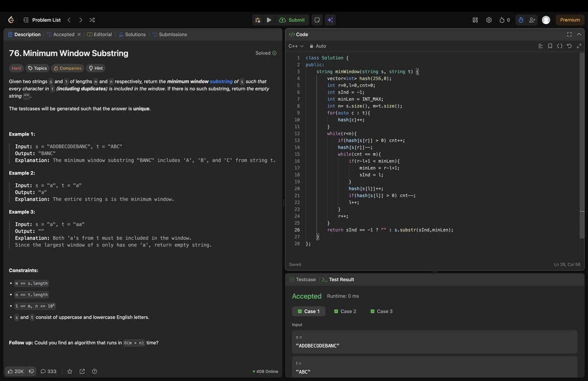Collapse the Code panel chevron
Viewport: 588px width, 381px height.
tap(579, 34)
